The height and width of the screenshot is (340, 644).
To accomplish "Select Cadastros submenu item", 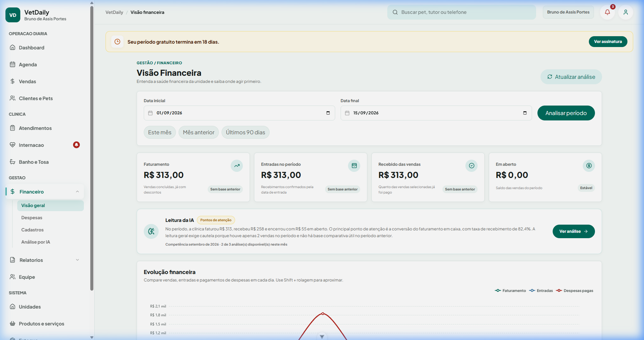I will 50,230.
